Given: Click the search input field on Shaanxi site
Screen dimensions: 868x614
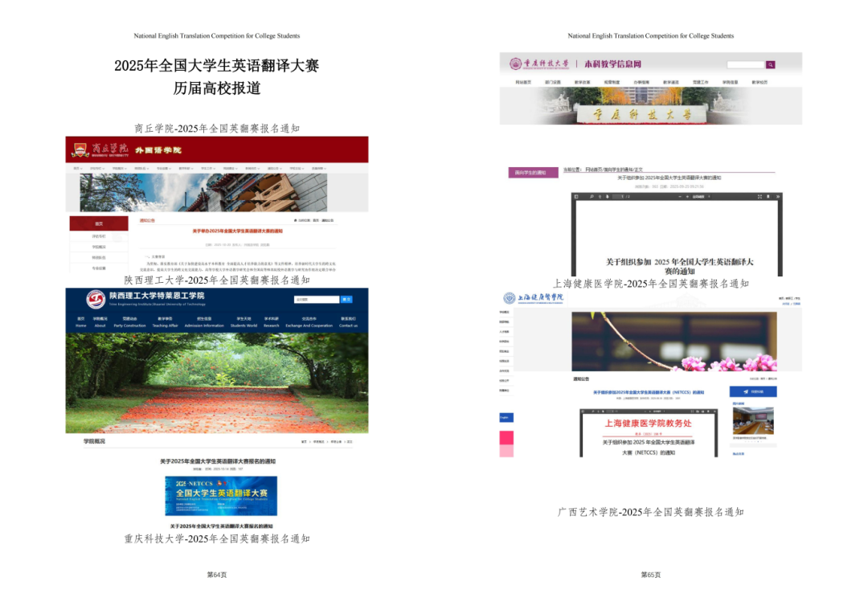Looking at the screenshot, I should click(x=317, y=299).
